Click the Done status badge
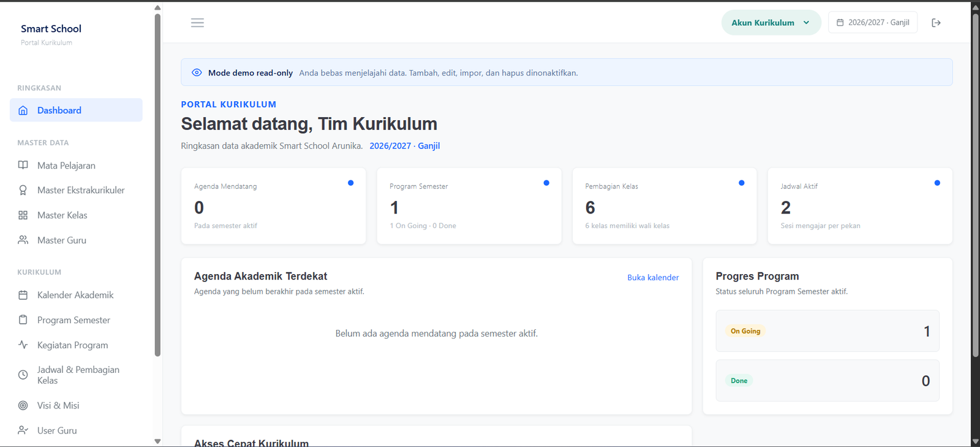Image resolution: width=980 pixels, height=447 pixels. click(x=739, y=381)
